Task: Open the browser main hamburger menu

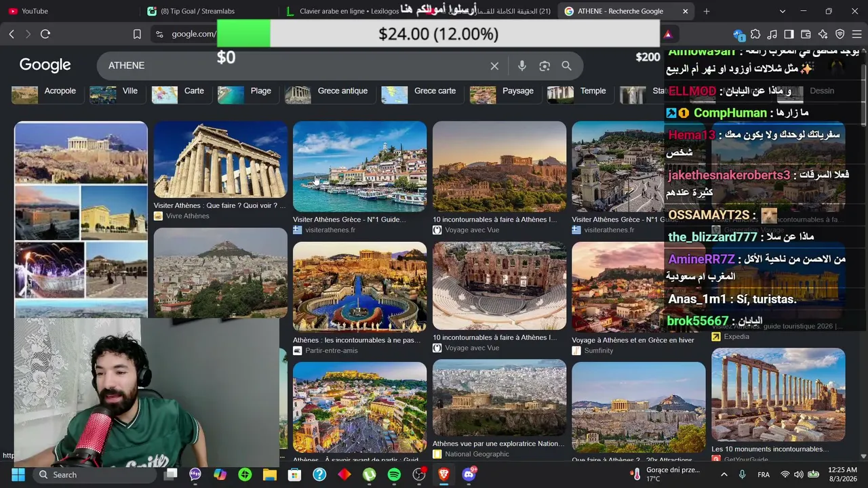Action: (x=856, y=34)
